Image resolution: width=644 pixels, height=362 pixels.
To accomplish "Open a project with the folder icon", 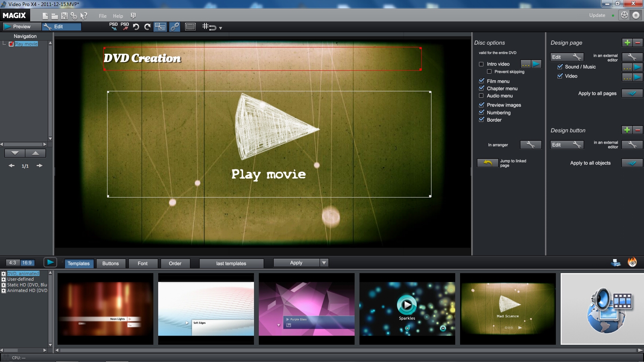I will click(x=54, y=16).
